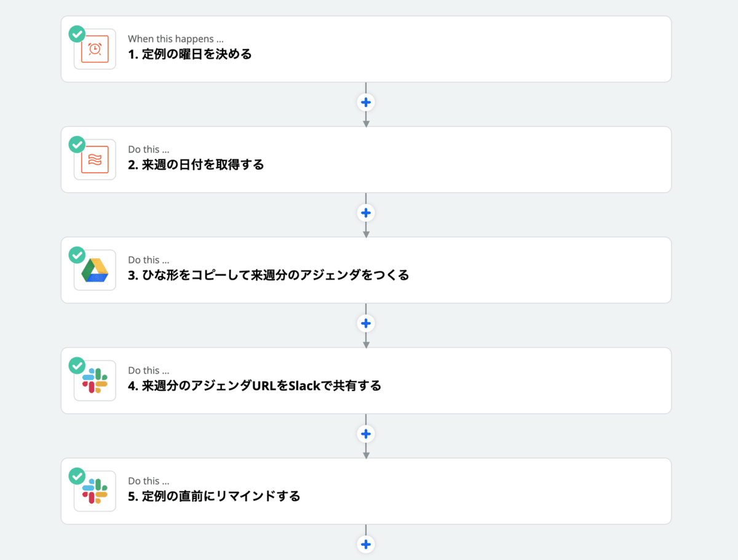This screenshot has height=560, width=738.
Task: Insert a step after step 2 with plus
Action: [366, 213]
